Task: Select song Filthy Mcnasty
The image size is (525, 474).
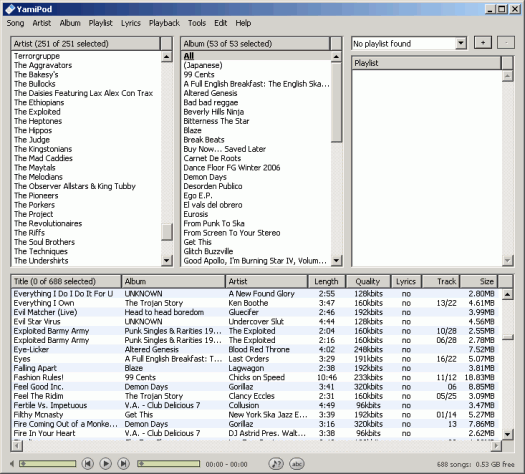Action: (255, 415)
